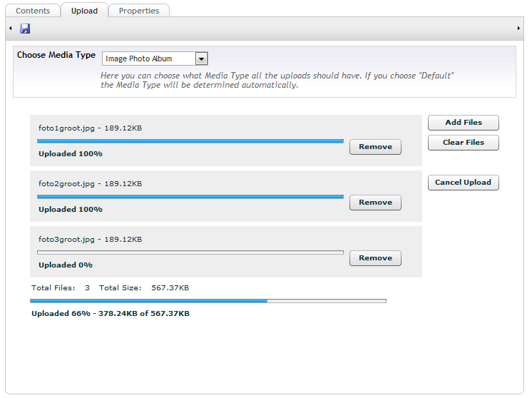Viewport: 532px width, 398px height.
Task: Click the total upload progress bar
Action: pos(208,301)
